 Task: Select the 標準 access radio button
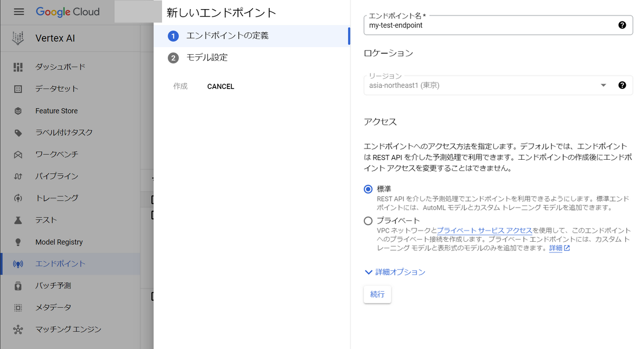pyautogui.click(x=368, y=189)
